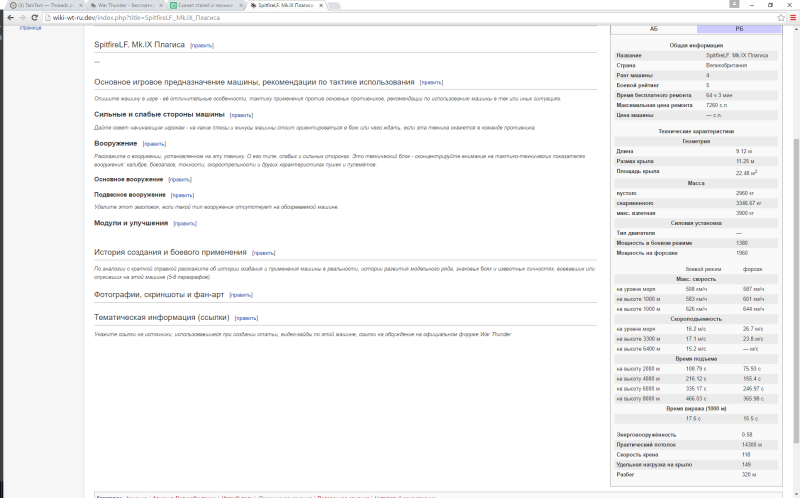Edit the История создания section
The width and height of the screenshot is (800, 498).
tap(263, 253)
